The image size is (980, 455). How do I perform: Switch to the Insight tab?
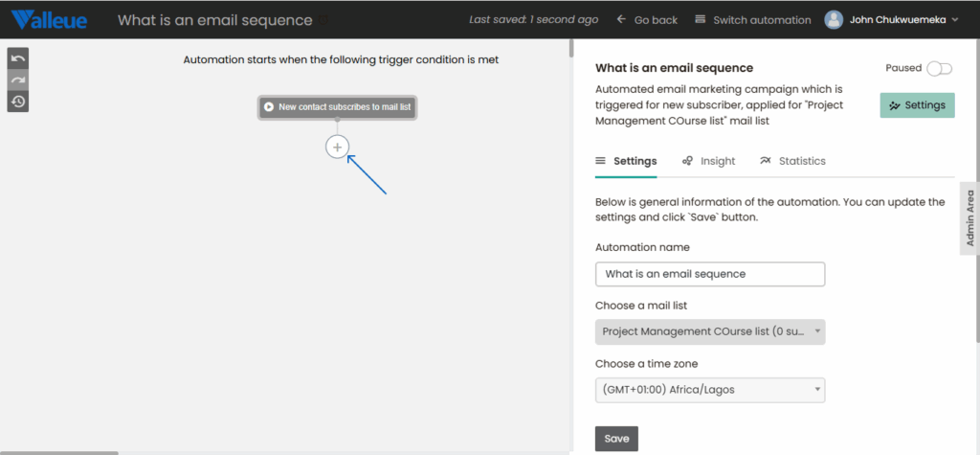(x=708, y=161)
